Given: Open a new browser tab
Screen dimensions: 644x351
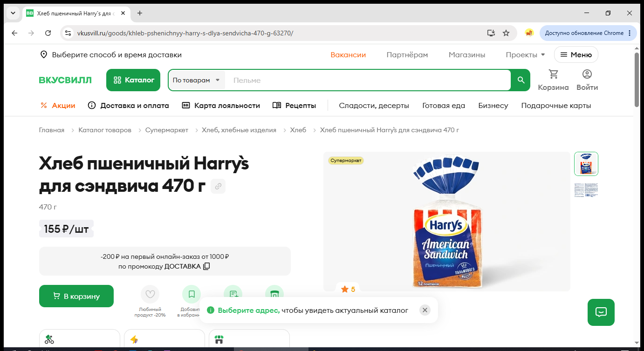Looking at the screenshot, I should point(140,13).
